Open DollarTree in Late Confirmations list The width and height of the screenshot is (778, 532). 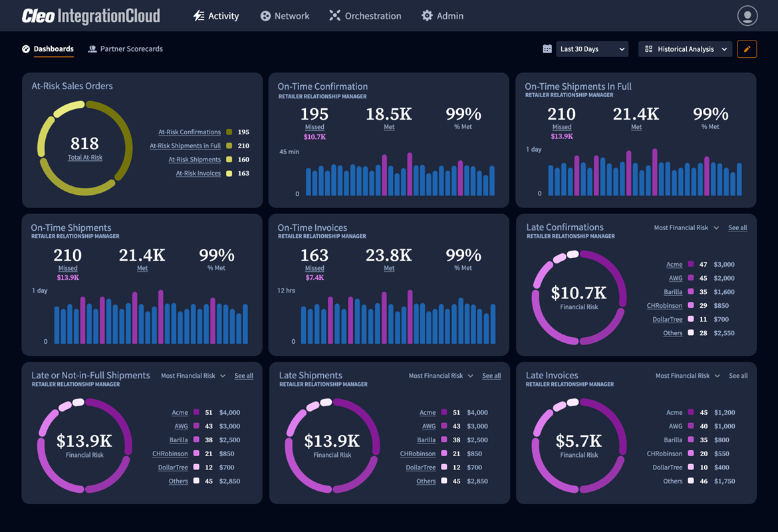click(668, 320)
